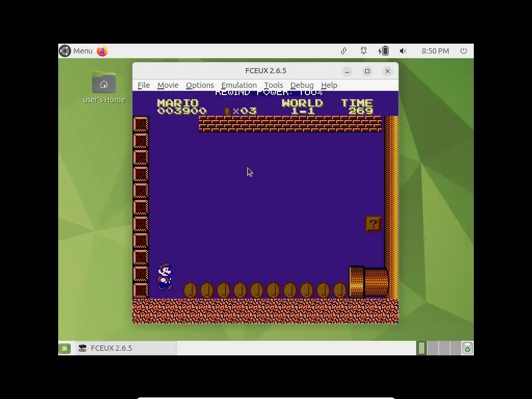Image resolution: width=532 pixels, height=399 pixels.
Task: Open the notifications bell icon
Action: [363, 51]
